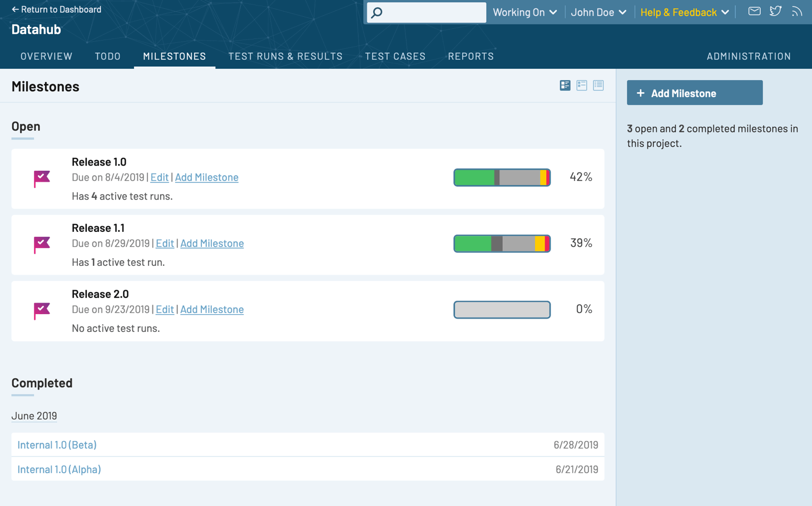
Task: Click the Release 1.0 milestone flag icon
Action: [42, 178]
